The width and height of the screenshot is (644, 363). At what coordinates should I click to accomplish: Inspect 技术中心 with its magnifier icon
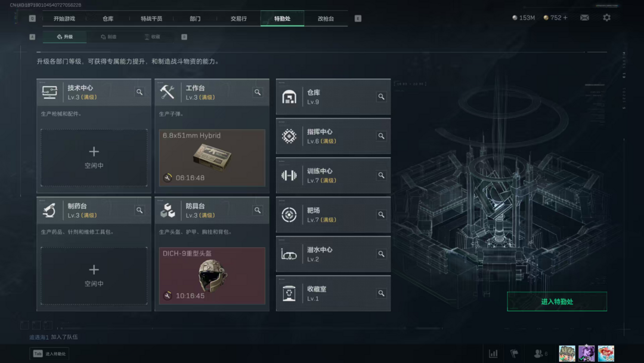point(140,92)
